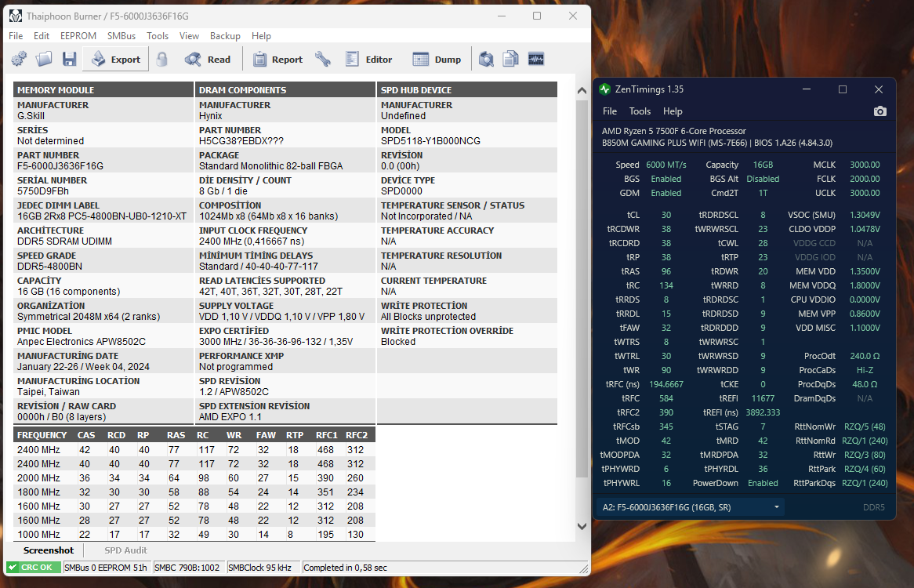Save dump using floppy disk icon
This screenshot has width=914, height=588.
pyautogui.click(x=69, y=59)
